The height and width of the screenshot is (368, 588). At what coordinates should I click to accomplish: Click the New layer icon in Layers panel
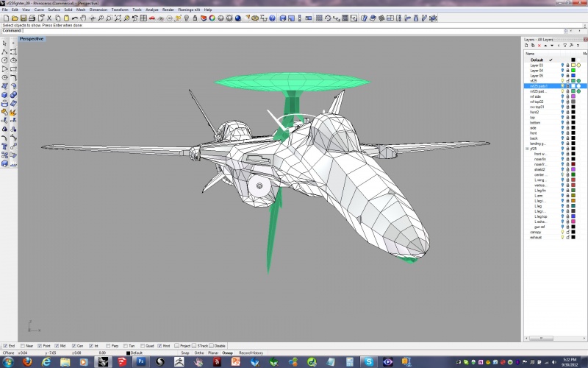(x=526, y=46)
